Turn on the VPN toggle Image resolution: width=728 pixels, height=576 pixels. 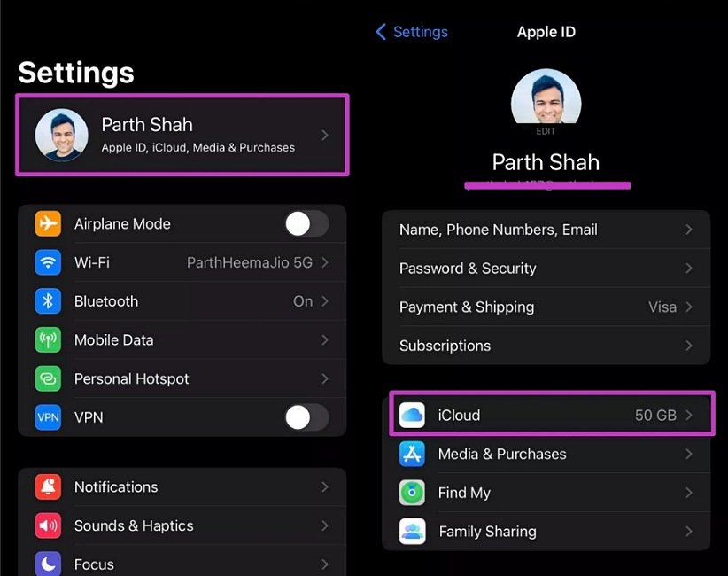pos(306,417)
